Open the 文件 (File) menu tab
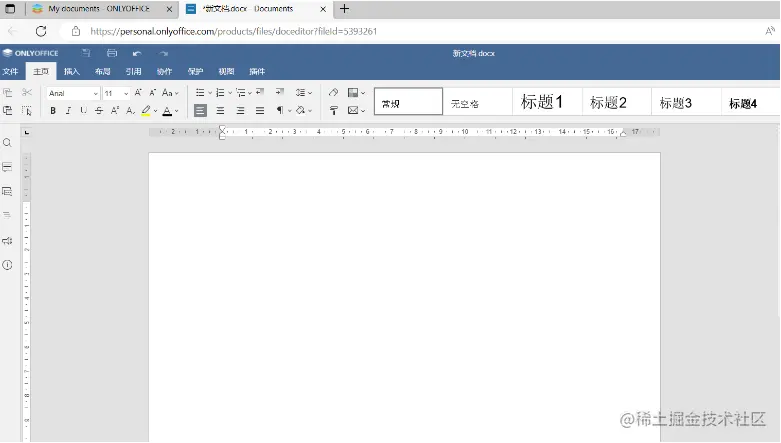Image resolution: width=781 pixels, height=443 pixels. click(10, 71)
